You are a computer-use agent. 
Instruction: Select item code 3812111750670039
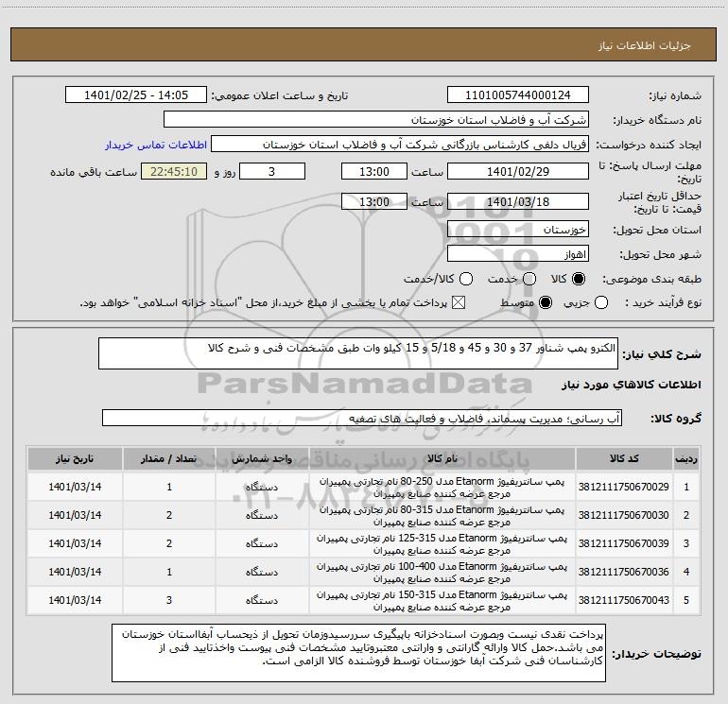click(x=624, y=543)
